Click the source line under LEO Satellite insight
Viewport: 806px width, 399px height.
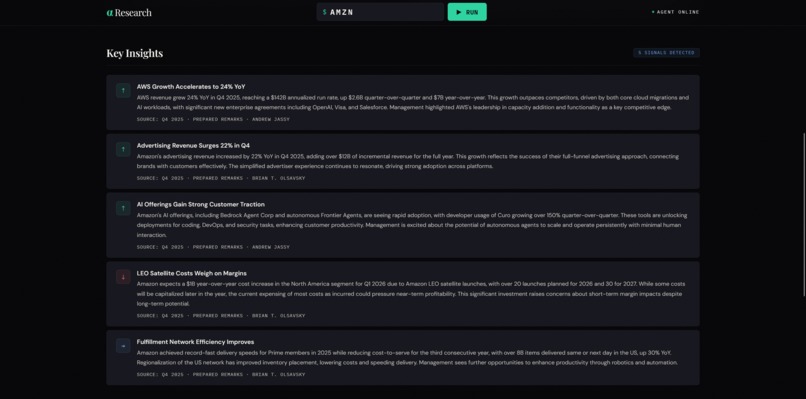click(x=221, y=316)
